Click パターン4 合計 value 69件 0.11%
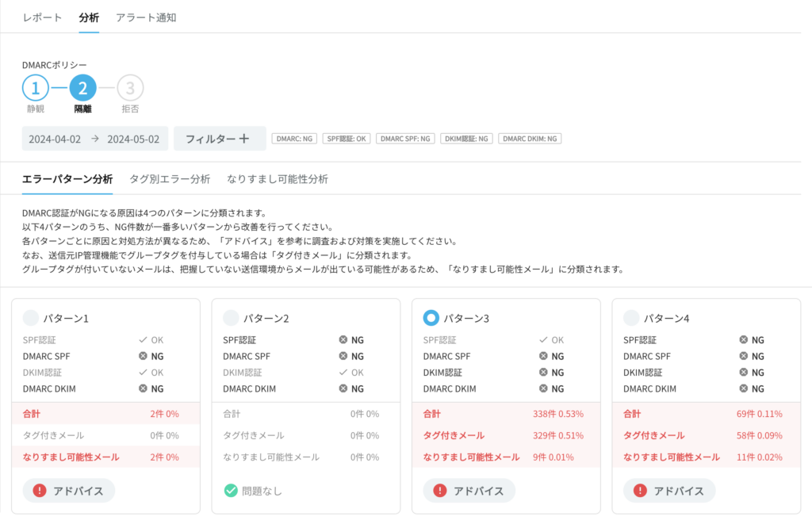Screen dimensions: 812x524 (760, 414)
